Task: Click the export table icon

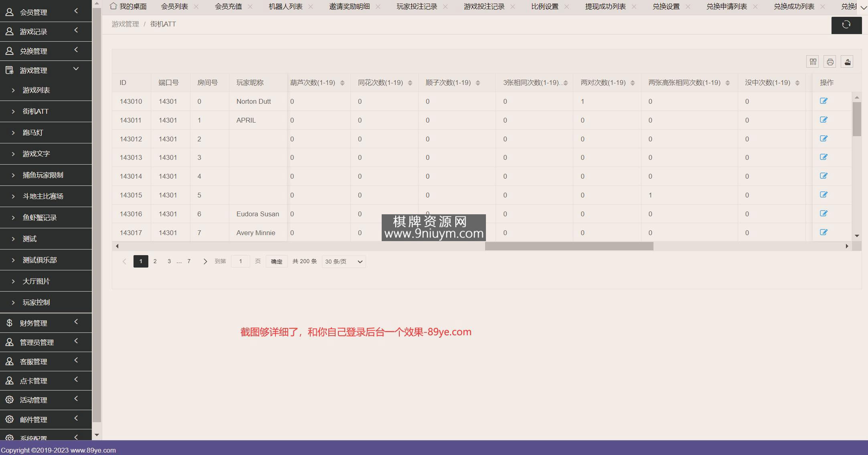Action: (847, 62)
